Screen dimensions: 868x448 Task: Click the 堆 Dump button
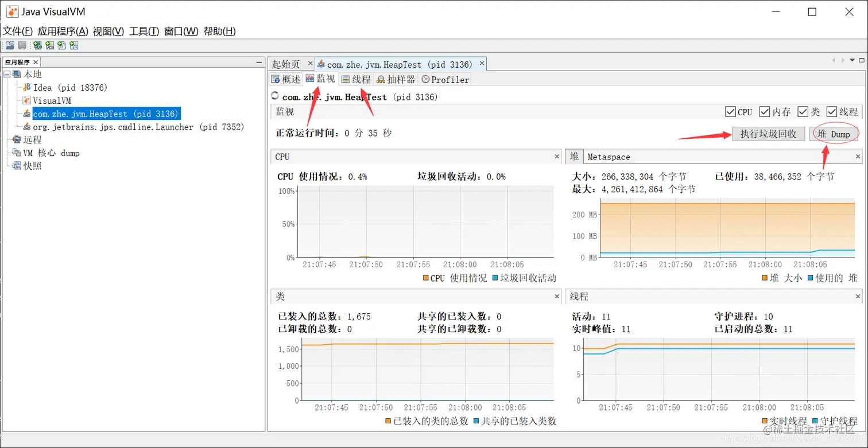click(834, 134)
